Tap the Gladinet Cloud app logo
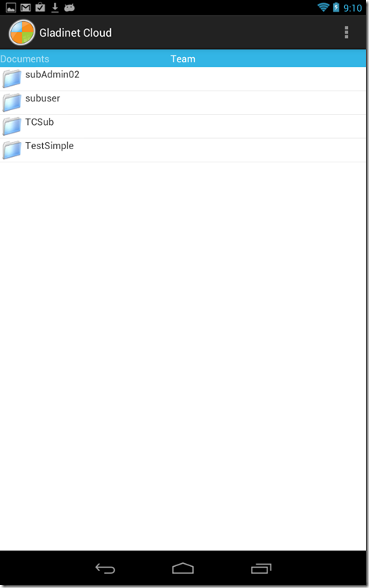Screen dimensions: 369x588 22,33
